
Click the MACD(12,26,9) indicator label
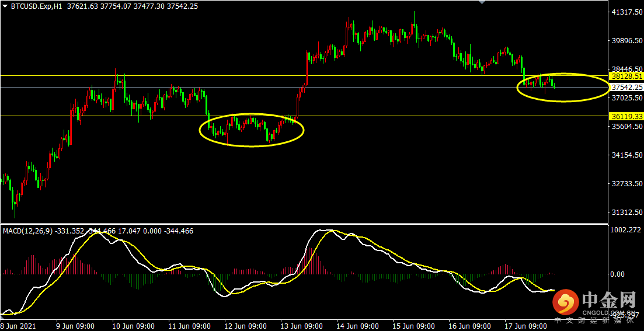(x=29, y=231)
